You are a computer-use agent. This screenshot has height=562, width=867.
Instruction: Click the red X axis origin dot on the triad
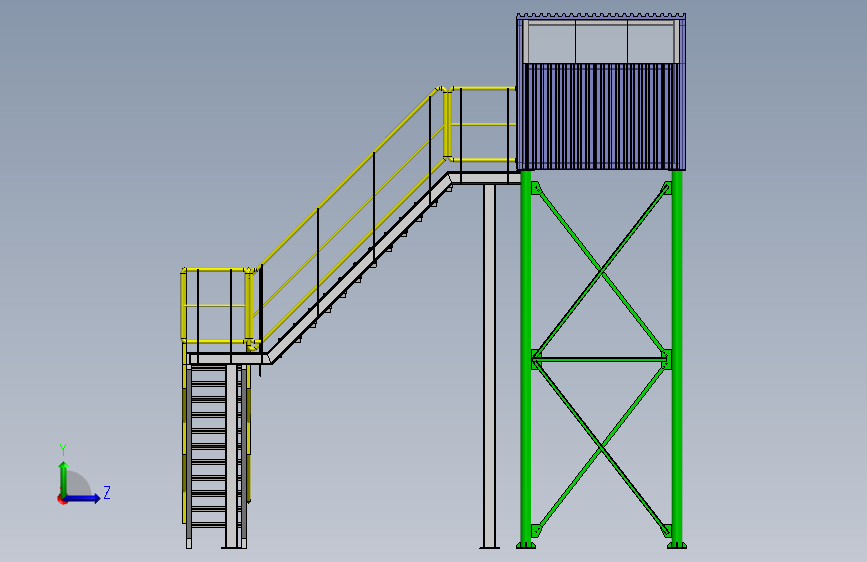(62, 499)
